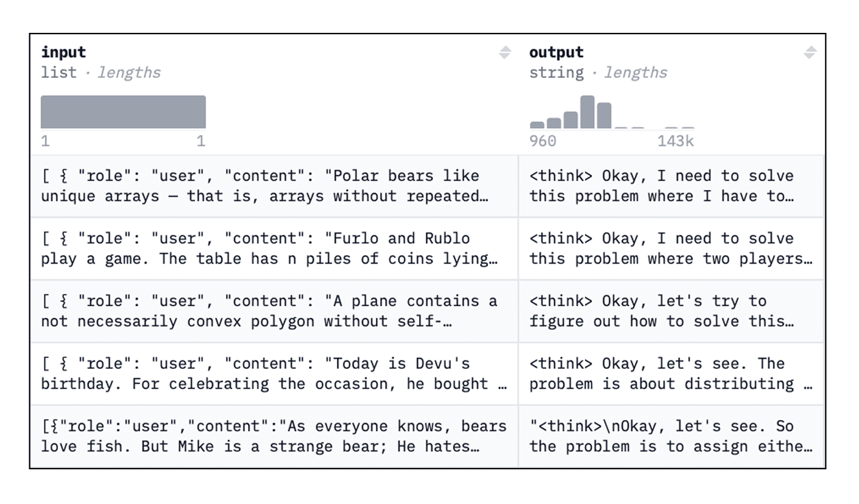
Task: Open the Devu's birthday input cell
Action: 274,374
